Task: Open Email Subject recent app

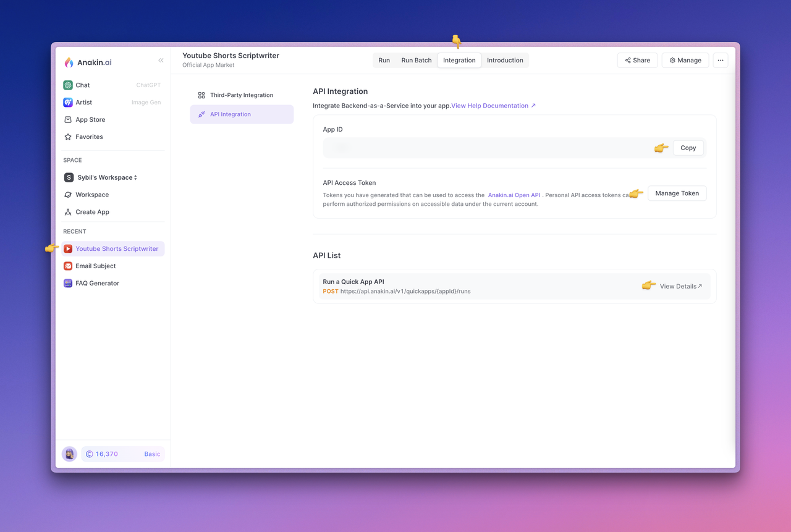Action: (95, 266)
